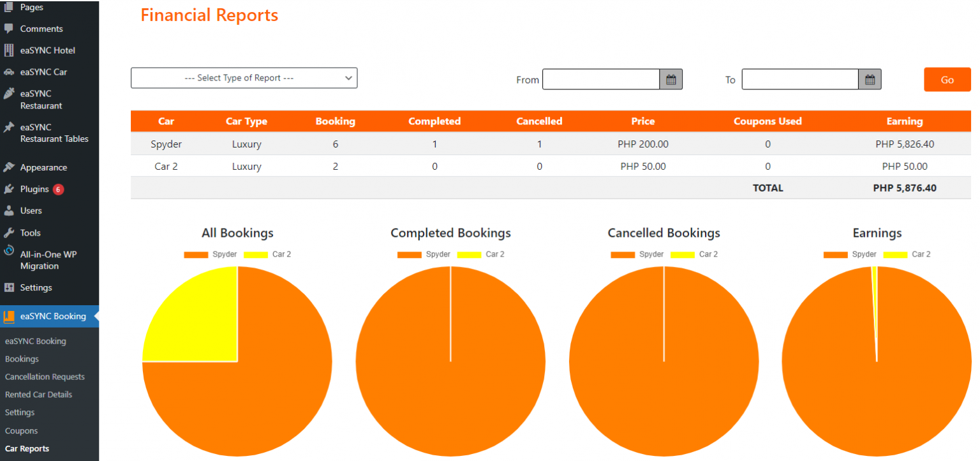Click the calendar icon beside the To field

click(x=870, y=79)
